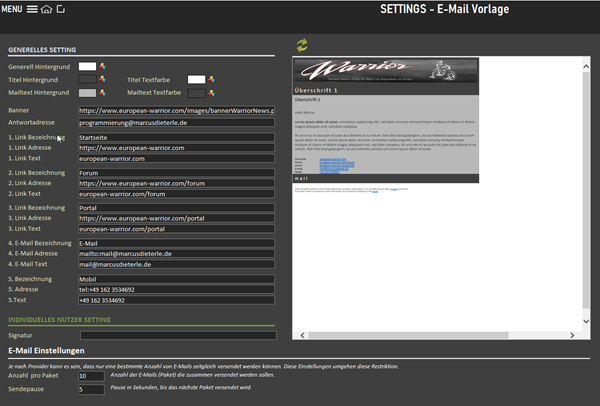Select the Anzahl pro Paket field
The width and height of the screenshot is (600, 406).
(89, 376)
